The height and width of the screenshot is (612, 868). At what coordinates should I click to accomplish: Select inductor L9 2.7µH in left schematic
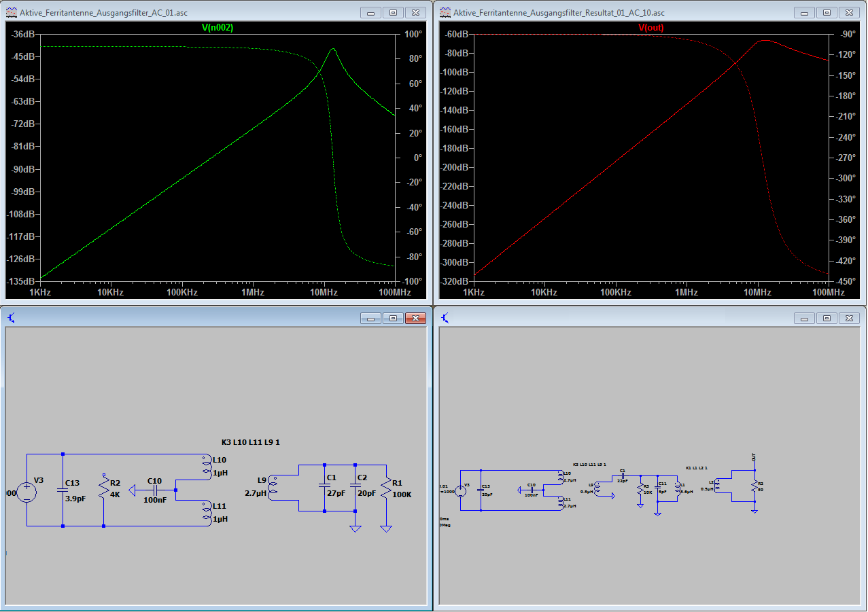point(273,488)
